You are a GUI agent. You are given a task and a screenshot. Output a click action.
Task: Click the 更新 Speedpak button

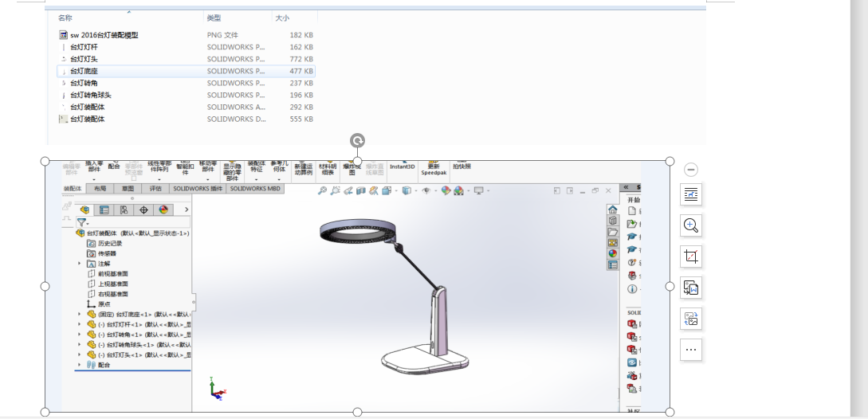pyautogui.click(x=434, y=169)
